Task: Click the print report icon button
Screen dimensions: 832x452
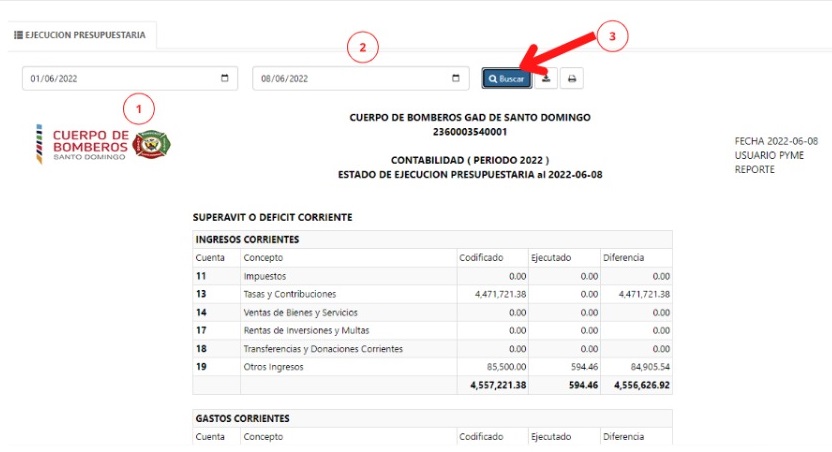Action: click(x=571, y=79)
